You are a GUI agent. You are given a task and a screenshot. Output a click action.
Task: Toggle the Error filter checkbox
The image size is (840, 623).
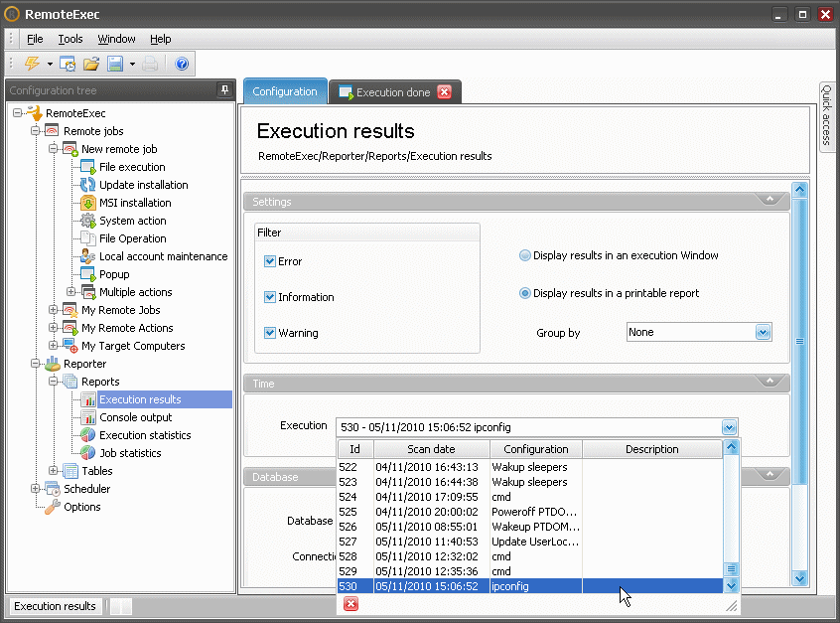point(270,261)
